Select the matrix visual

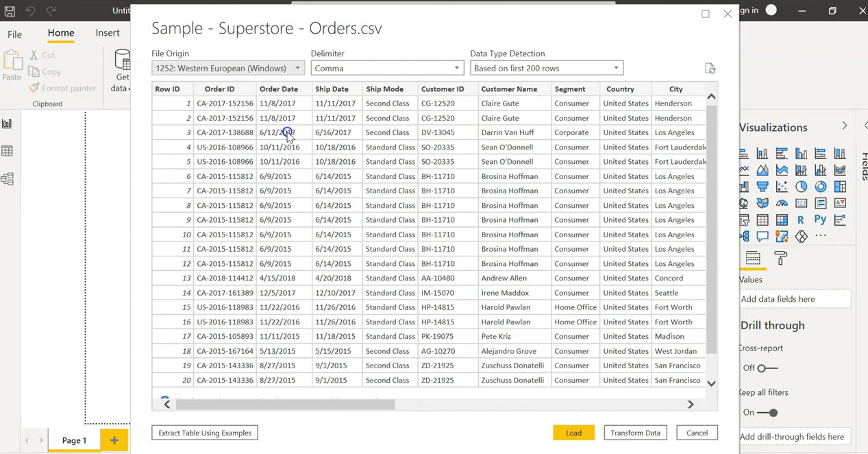pyautogui.click(x=782, y=220)
